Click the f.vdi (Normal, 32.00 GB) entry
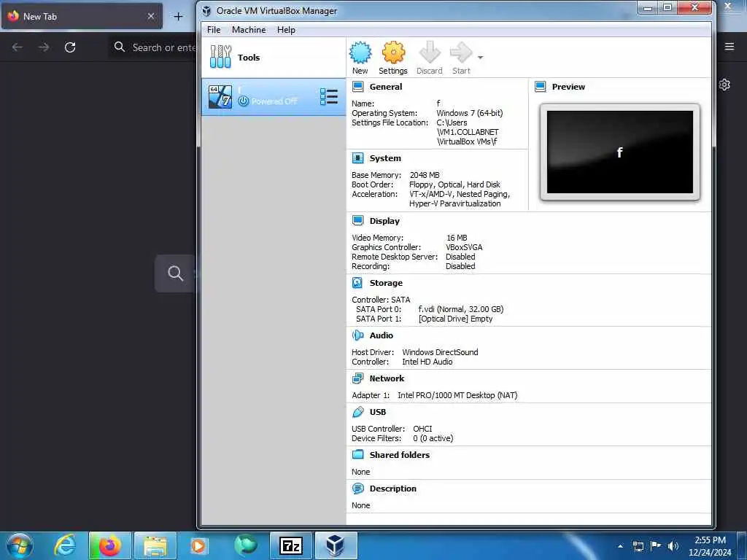 coord(461,309)
